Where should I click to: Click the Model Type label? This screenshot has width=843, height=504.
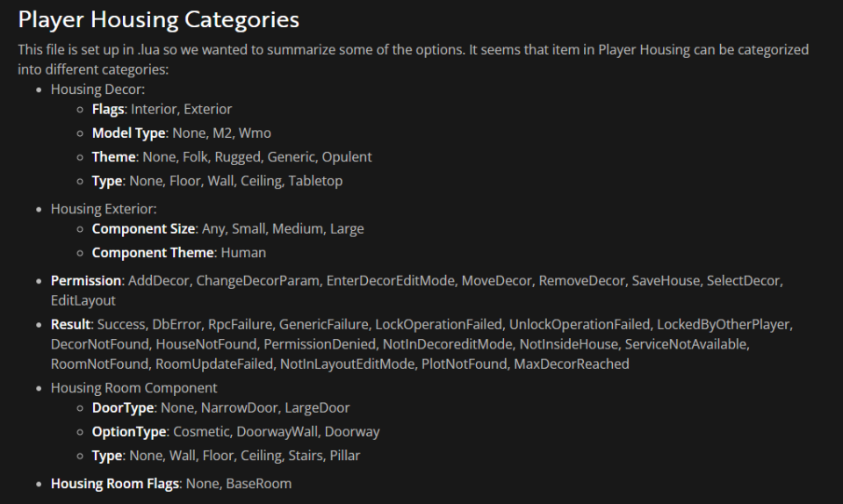click(128, 133)
